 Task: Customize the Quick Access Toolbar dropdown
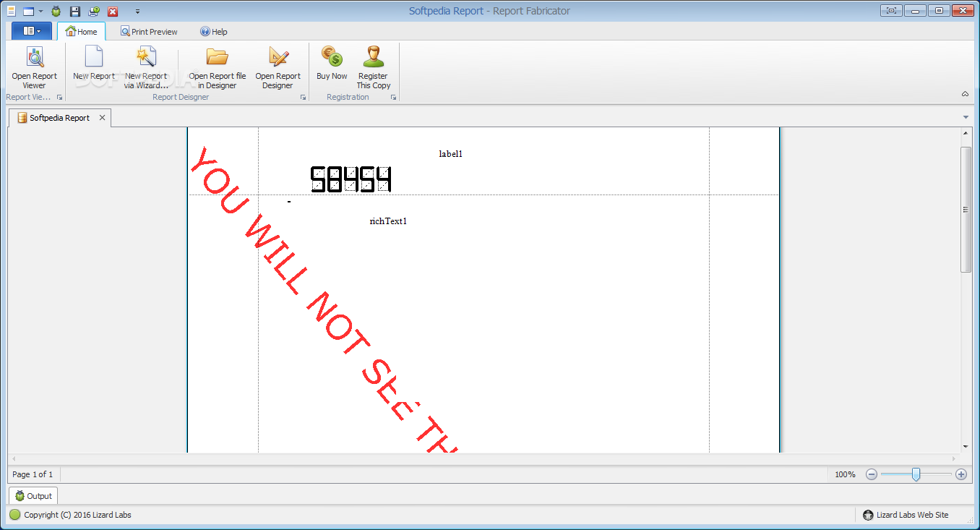tap(137, 12)
